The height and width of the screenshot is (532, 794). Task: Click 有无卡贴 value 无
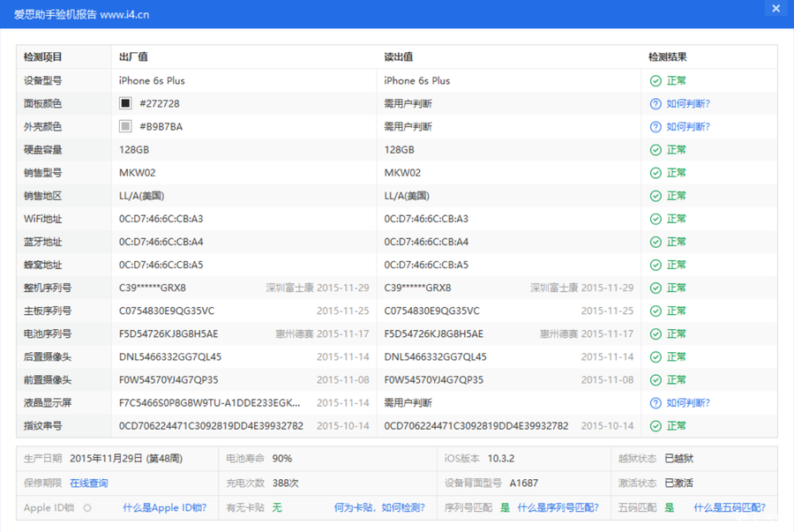pyautogui.click(x=277, y=507)
